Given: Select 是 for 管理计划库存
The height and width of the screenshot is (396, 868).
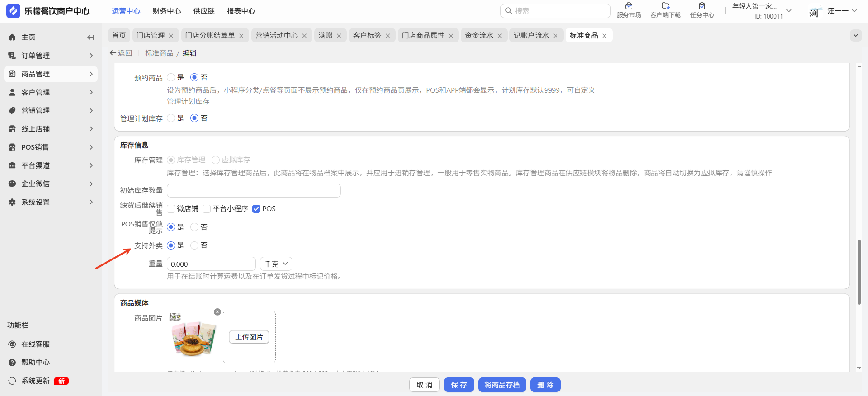Looking at the screenshot, I should (171, 118).
